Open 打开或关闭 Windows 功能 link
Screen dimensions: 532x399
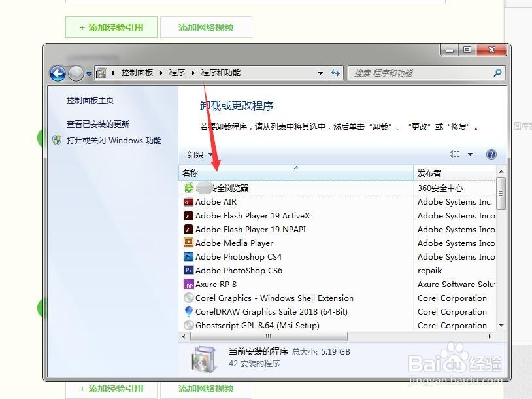114,140
